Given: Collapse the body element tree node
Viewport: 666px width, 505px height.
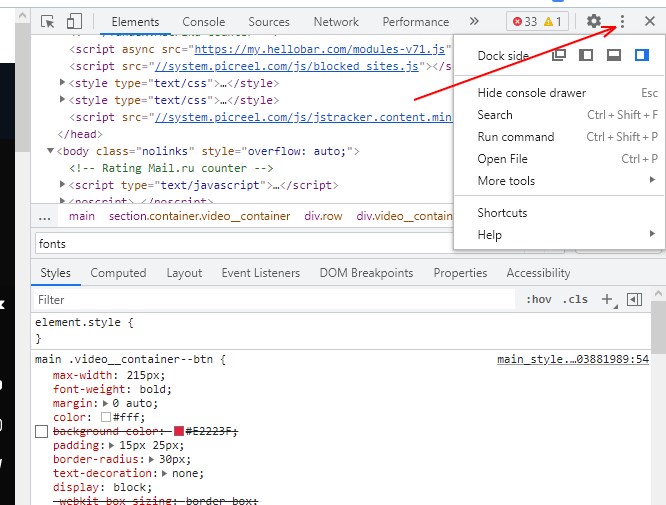Looking at the screenshot, I should pos(50,151).
